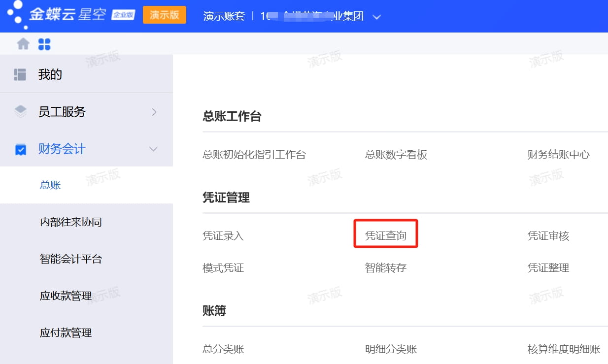Select the 我的 sidebar icon
608x364 pixels.
(20, 73)
